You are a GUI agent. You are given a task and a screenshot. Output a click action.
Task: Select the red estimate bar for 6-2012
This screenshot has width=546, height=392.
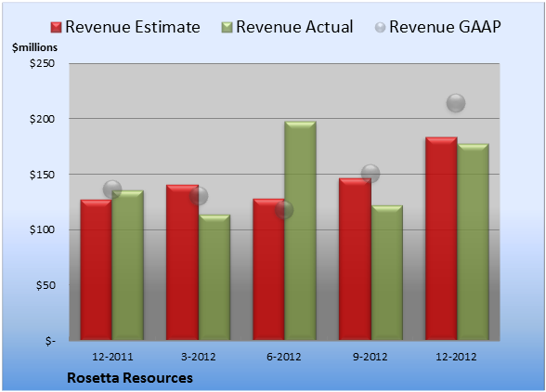point(268,269)
